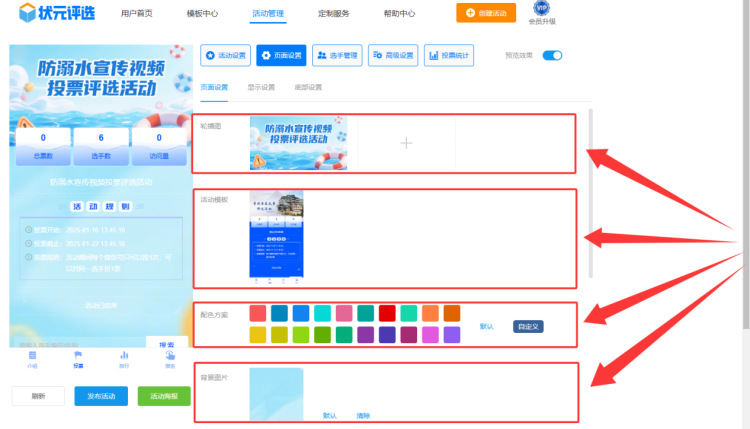Viewport: 750px width, 429px height.
Task: Click the 自定义 color scheme button
Action: coord(528,326)
